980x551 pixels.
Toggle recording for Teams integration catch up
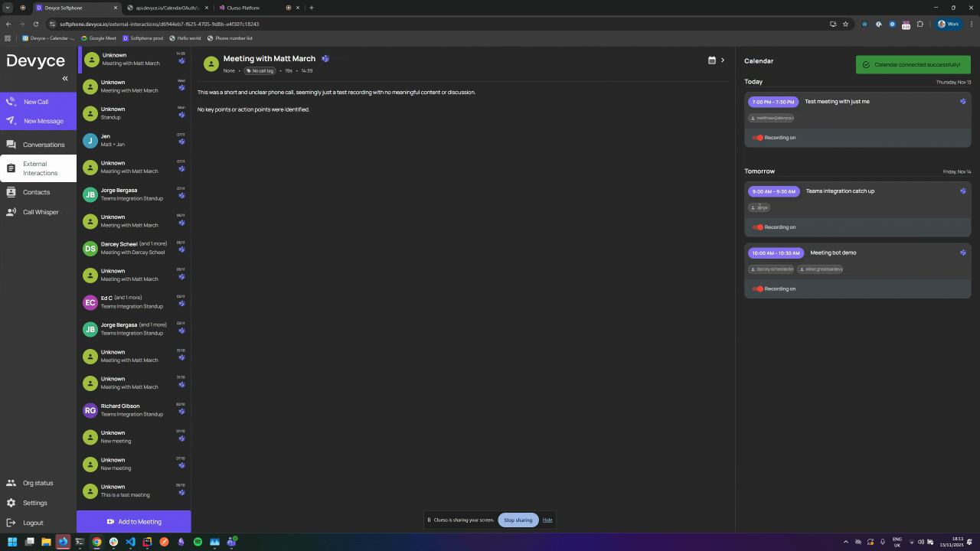coord(758,227)
